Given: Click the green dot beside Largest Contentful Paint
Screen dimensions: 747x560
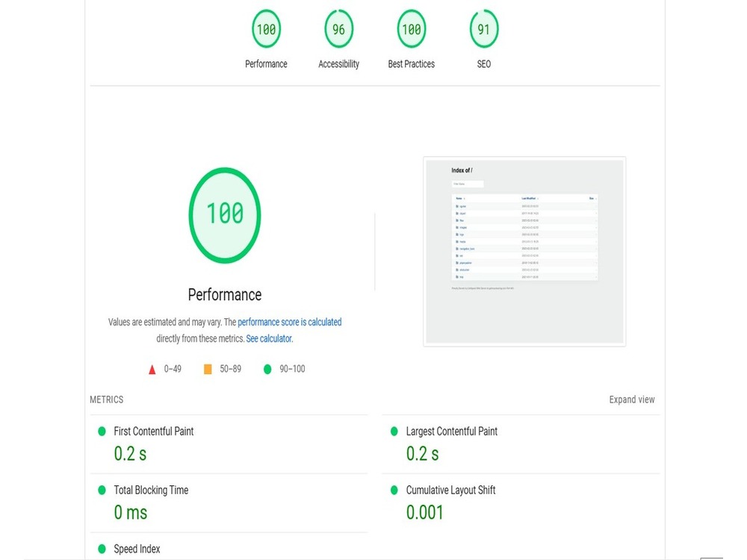Looking at the screenshot, I should (x=394, y=432).
